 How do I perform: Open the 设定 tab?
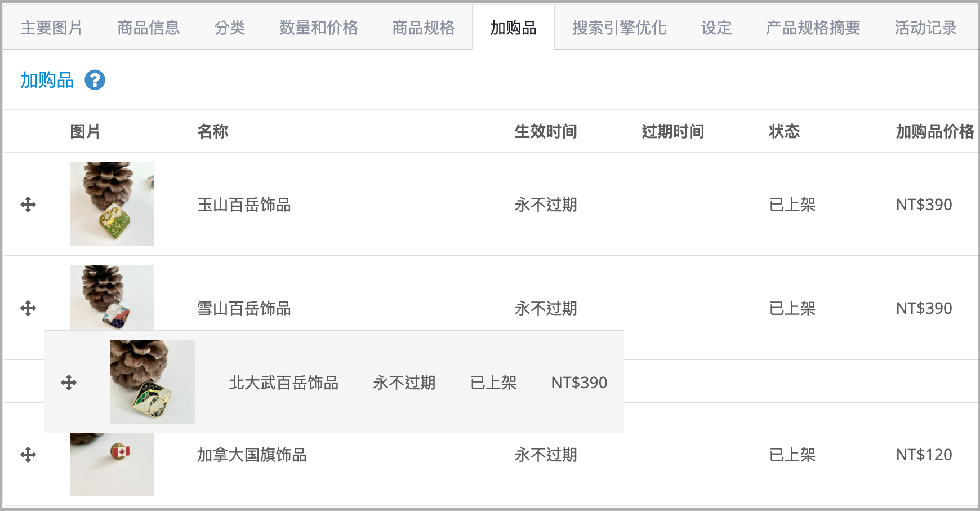point(716,28)
